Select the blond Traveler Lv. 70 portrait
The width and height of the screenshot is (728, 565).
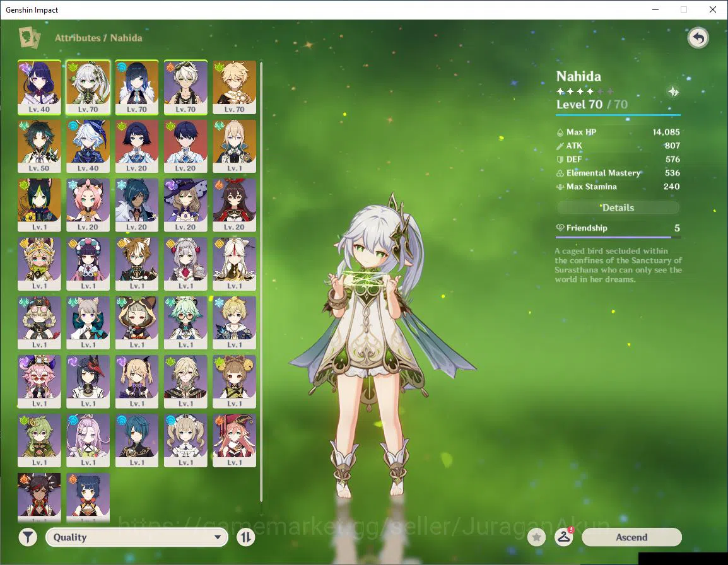point(235,87)
